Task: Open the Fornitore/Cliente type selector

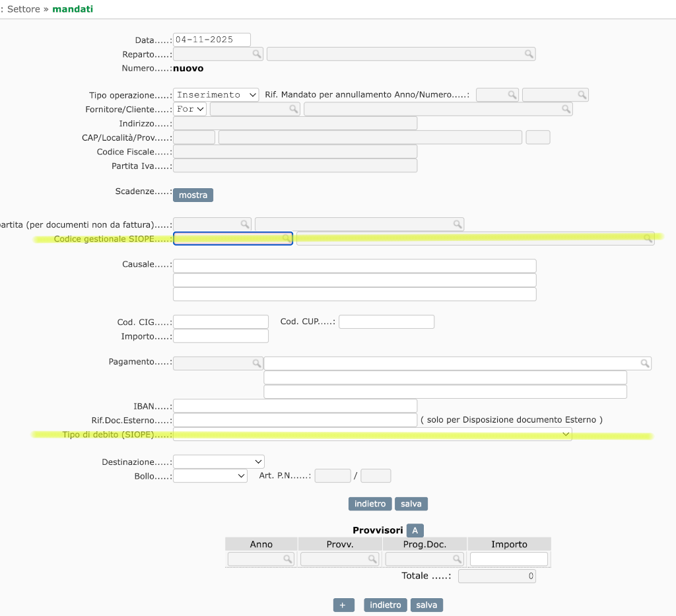Action: point(190,109)
